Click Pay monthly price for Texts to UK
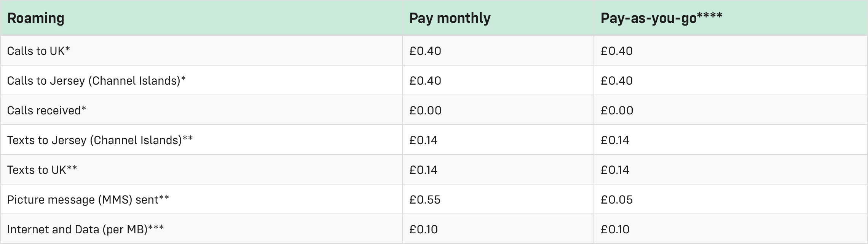Screen dimensions: 868x244 423,170
